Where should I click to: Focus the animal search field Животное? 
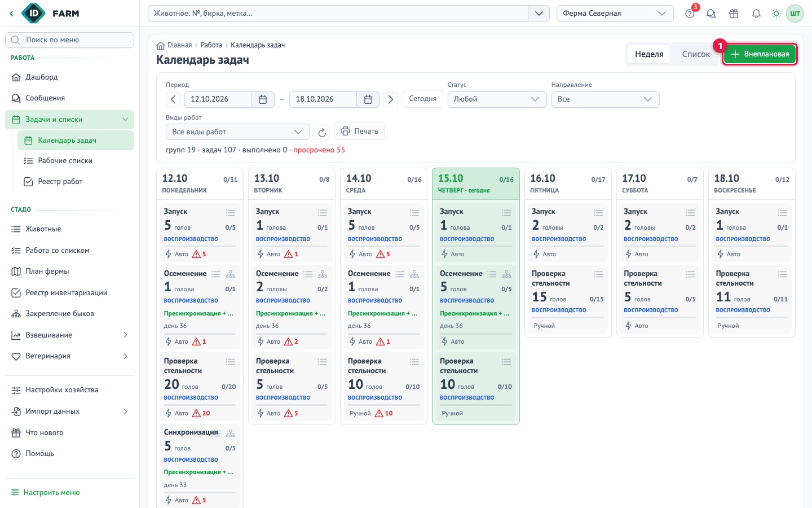pos(338,14)
